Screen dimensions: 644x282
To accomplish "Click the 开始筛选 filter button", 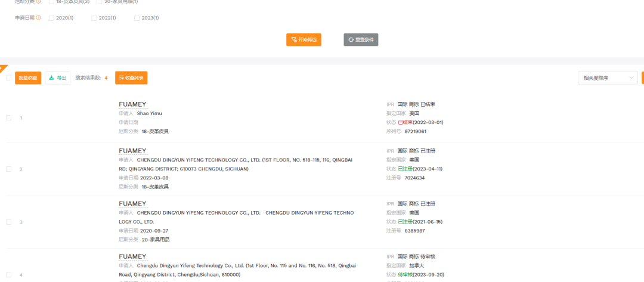I will pos(304,40).
